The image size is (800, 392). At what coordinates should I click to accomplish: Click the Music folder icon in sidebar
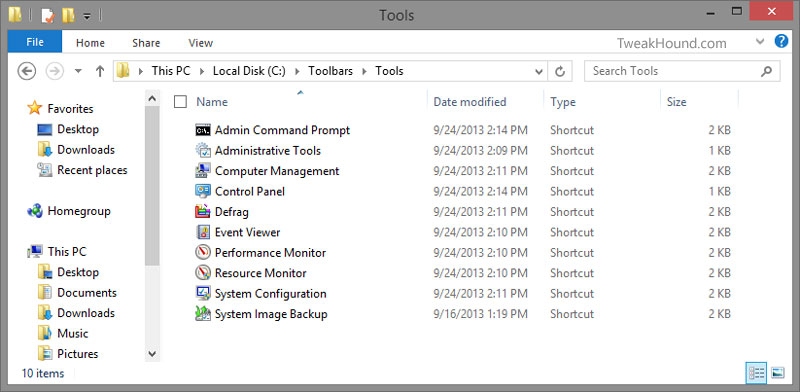pos(45,333)
